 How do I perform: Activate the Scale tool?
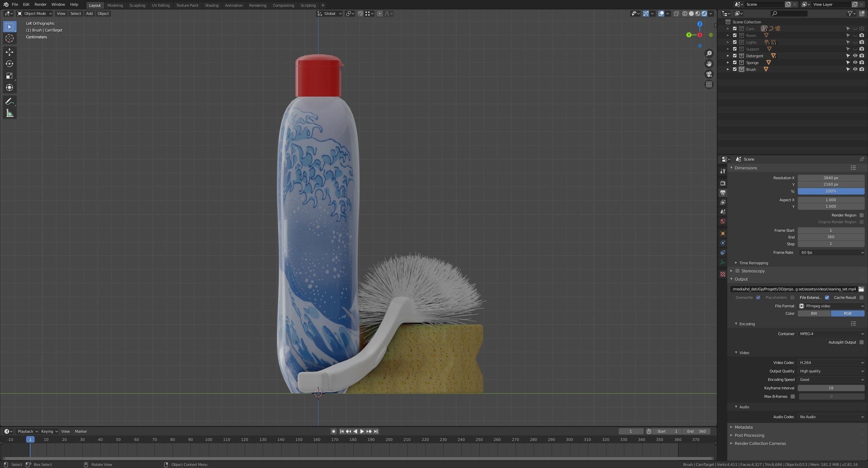point(9,76)
